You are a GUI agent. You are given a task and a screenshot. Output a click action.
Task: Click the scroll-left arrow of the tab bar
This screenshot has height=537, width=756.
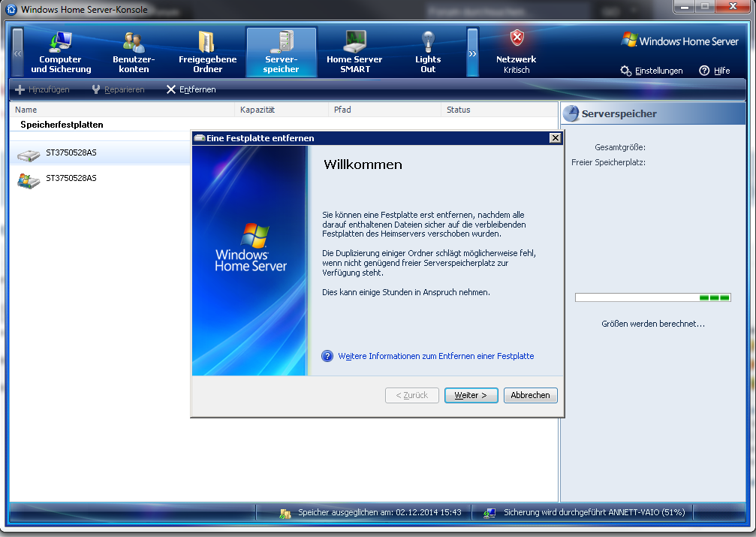[17, 53]
